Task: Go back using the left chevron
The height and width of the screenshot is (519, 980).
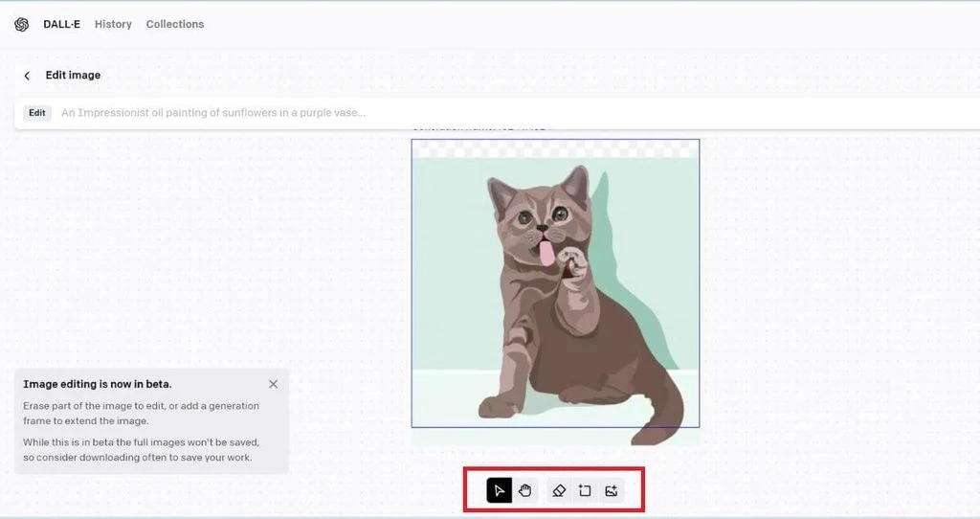Action: tap(27, 76)
